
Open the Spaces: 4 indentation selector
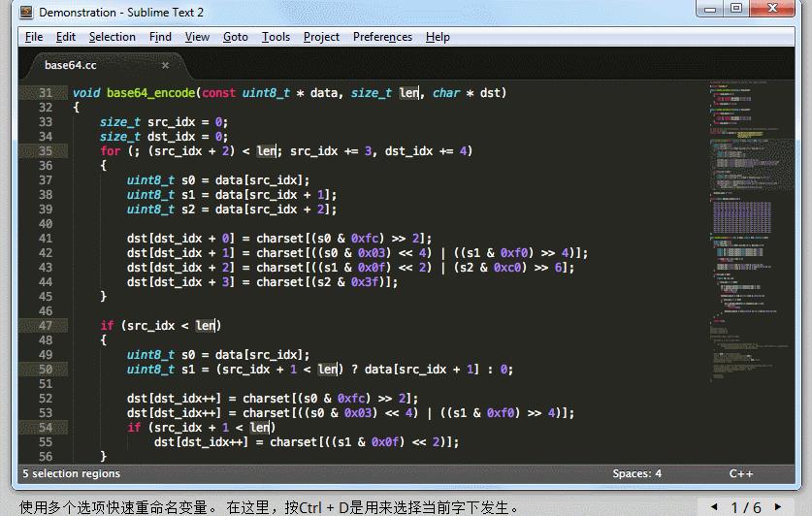tap(636, 473)
